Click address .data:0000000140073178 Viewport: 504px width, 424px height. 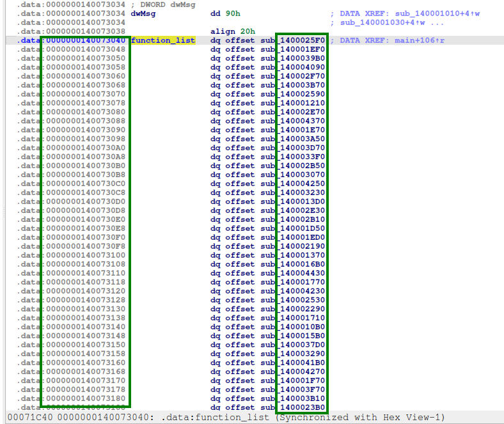(x=71, y=389)
